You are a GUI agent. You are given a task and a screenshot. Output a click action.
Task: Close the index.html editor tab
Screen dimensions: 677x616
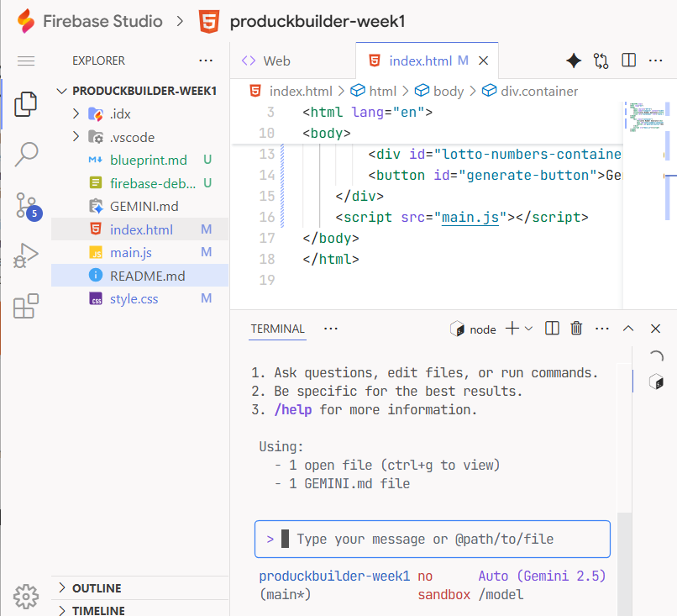(x=484, y=61)
